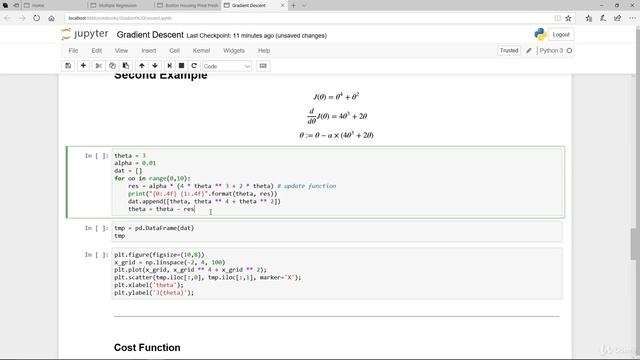Click the Python logo in the header
The image size is (640, 360).
click(x=540, y=35)
